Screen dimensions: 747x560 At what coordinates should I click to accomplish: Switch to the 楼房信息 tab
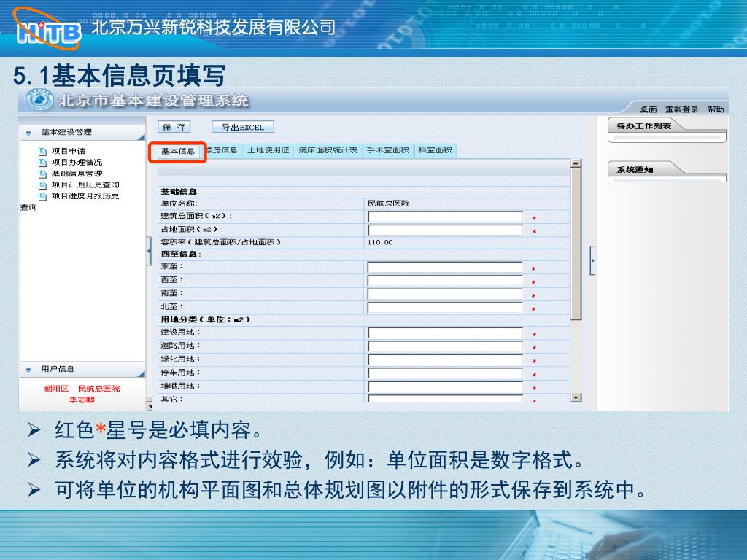(222, 150)
